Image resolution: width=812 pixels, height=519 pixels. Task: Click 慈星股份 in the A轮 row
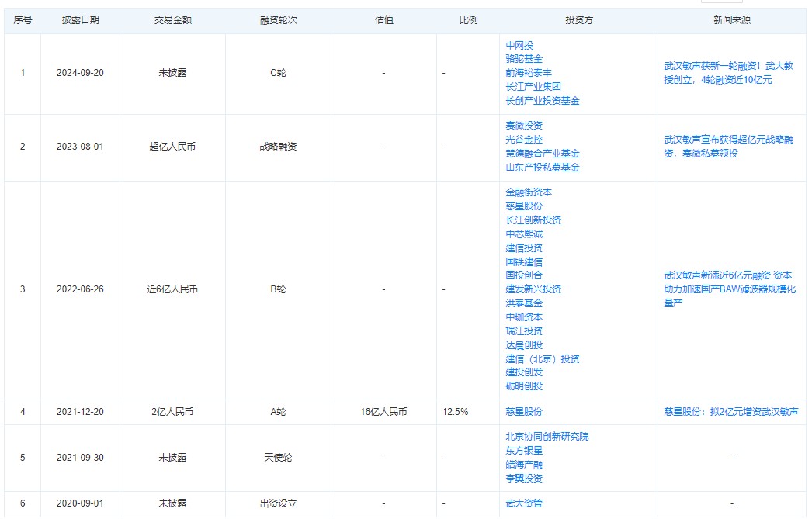point(524,412)
